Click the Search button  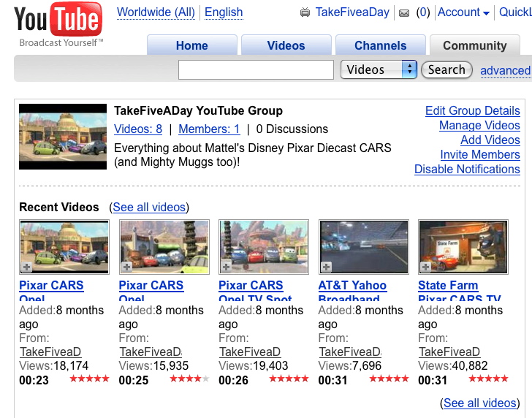click(446, 69)
